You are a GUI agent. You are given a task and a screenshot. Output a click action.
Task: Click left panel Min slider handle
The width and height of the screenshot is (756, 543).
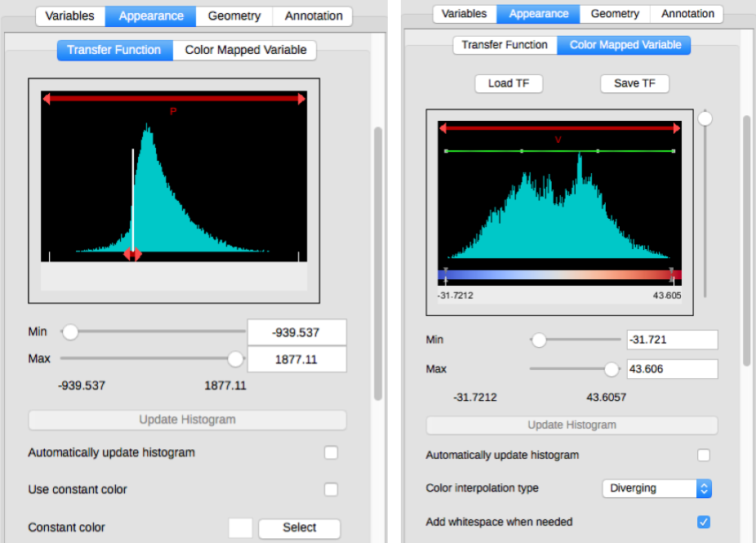70,332
